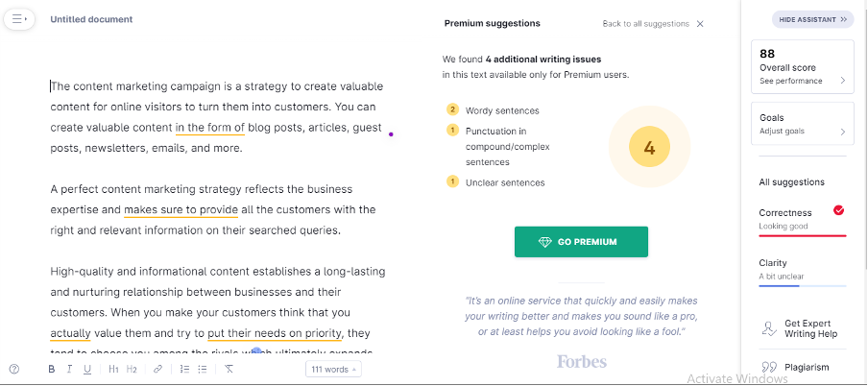Screen dimensions: 868x386
Task: Open the sidebar menu at top left
Action: pyautogui.click(x=20, y=18)
